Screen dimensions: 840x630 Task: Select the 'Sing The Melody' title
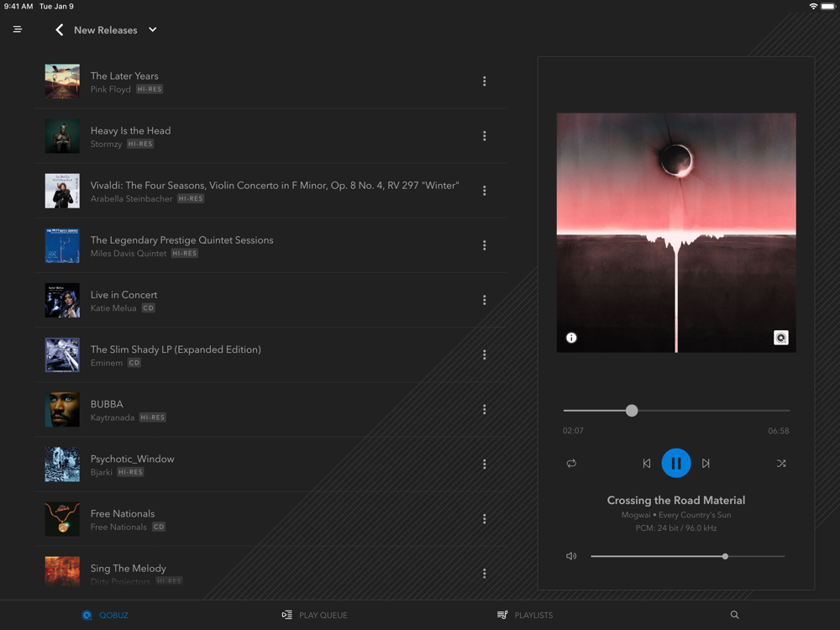[128, 568]
